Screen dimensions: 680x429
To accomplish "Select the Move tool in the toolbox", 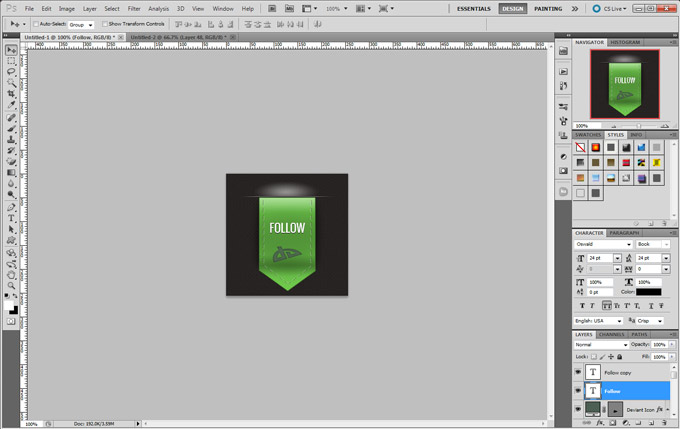I will 11,50.
